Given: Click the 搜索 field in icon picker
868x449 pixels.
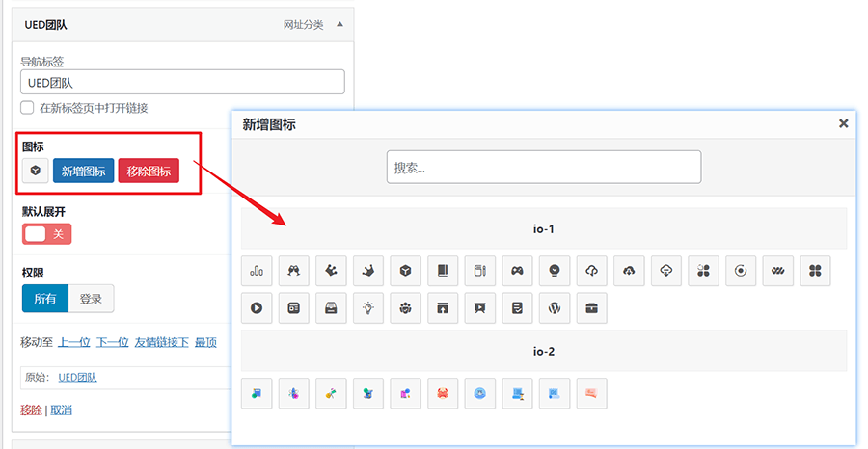Looking at the screenshot, I should 543,167.
